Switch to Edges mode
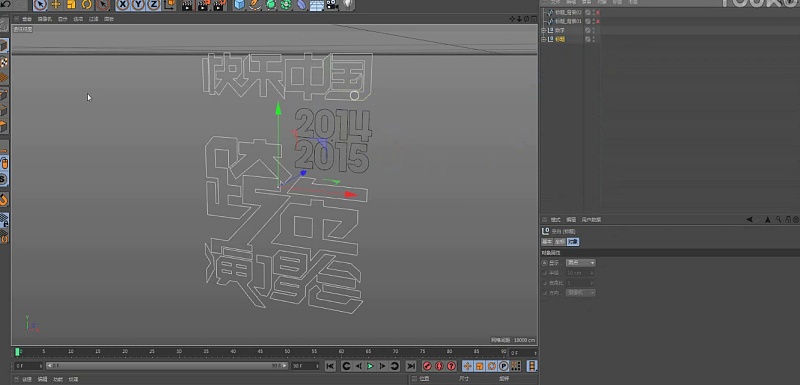 point(4,111)
